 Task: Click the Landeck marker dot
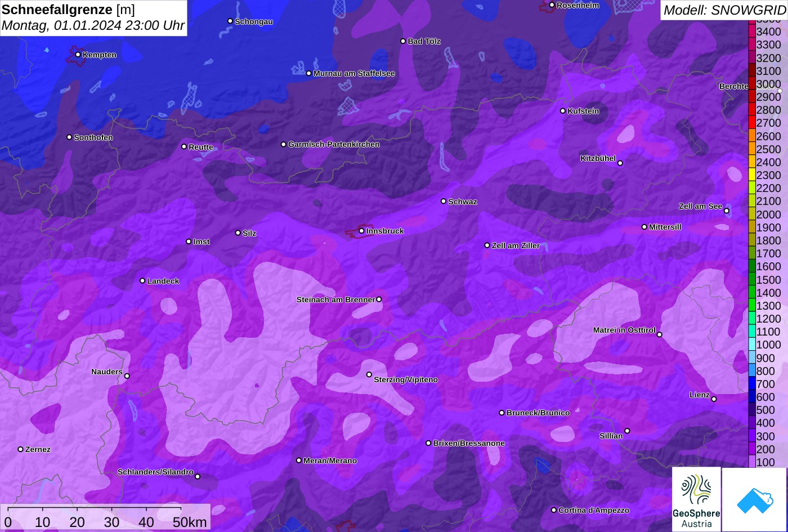pyautogui.click(x=142, y=281)
